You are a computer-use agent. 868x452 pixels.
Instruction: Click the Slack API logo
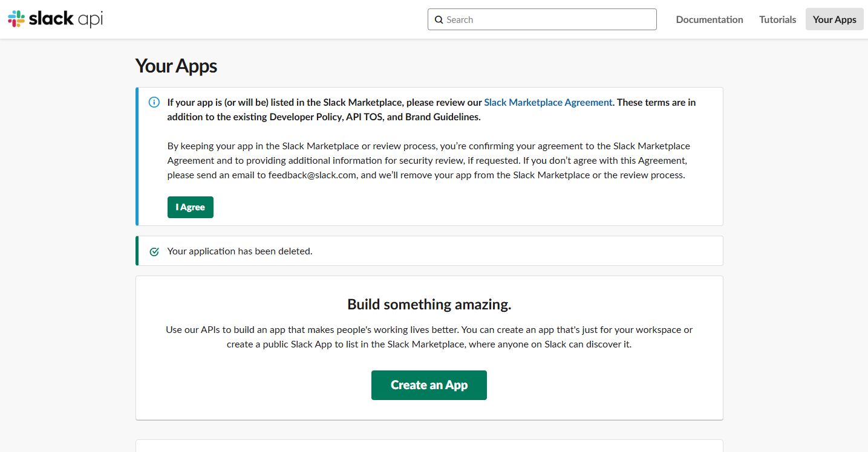coord(55,19)
